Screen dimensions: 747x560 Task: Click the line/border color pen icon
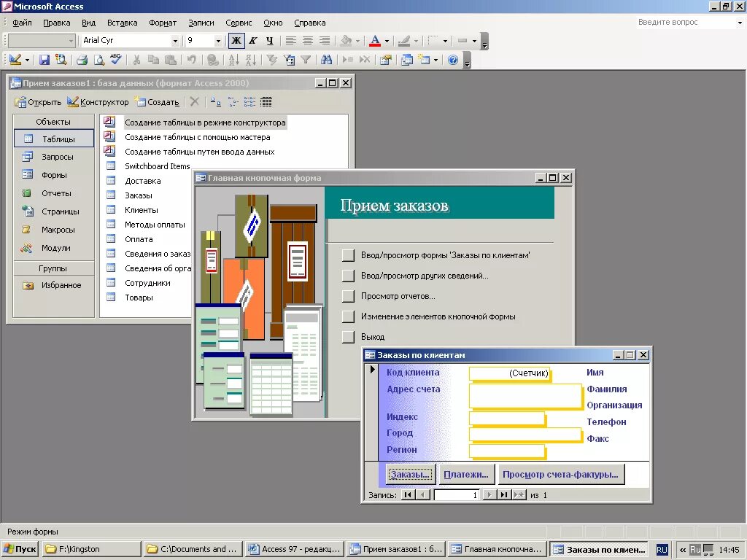(x=404, y=41)
